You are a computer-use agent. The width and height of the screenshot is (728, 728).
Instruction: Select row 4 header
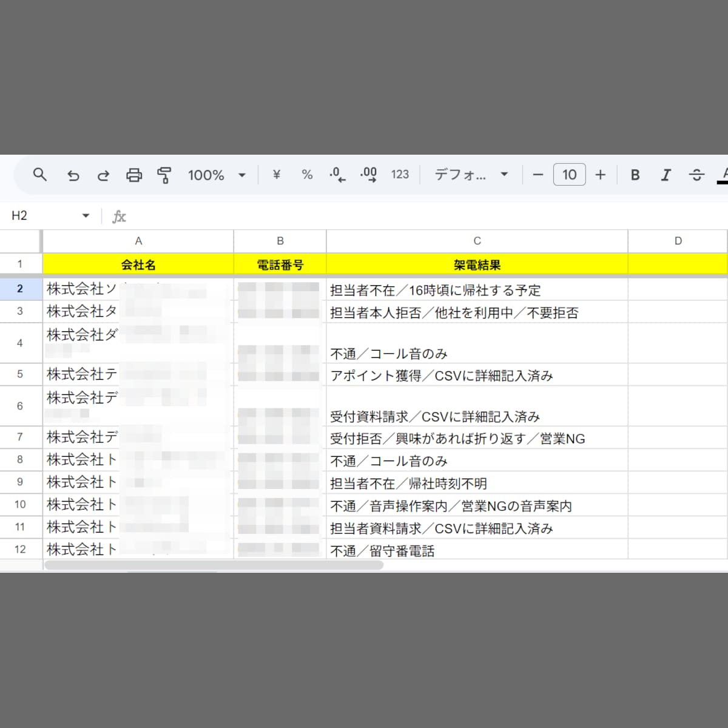pyautogui.click(x=20, y=343)
